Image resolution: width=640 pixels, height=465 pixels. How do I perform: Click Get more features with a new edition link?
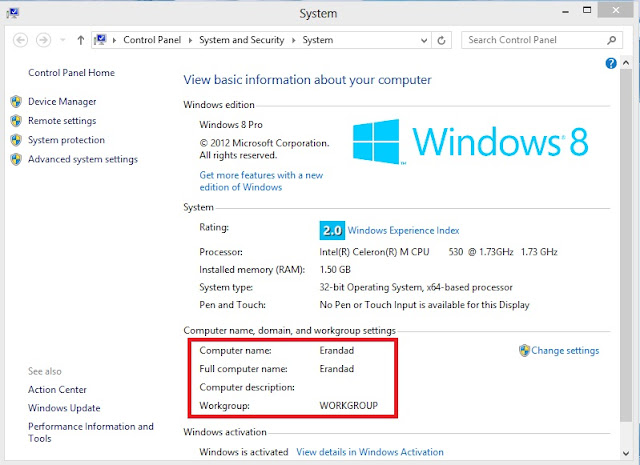261,181
